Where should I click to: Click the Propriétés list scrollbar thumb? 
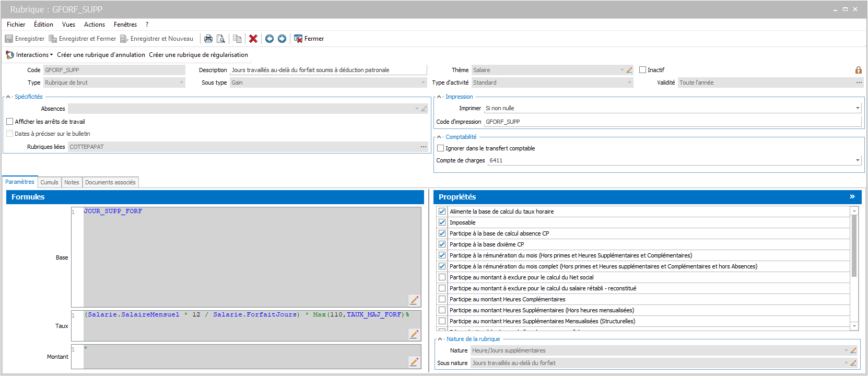click(x=854, y=245)
